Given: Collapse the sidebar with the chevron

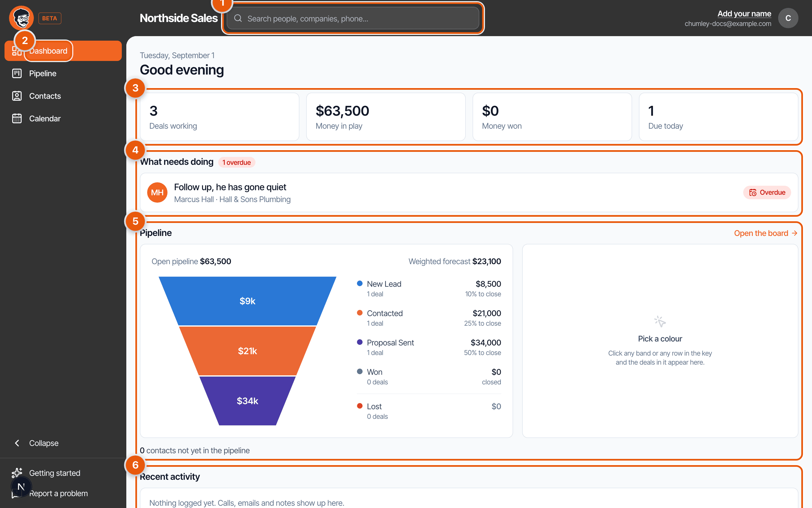Looking at the screenshot, I should point(17,443).
